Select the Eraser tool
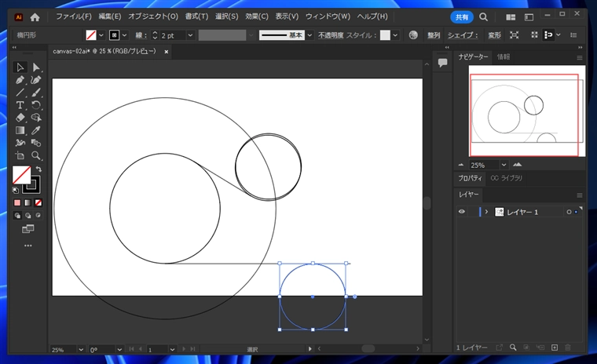Screen dimensions: 597x364 click(x=20, y=118)
